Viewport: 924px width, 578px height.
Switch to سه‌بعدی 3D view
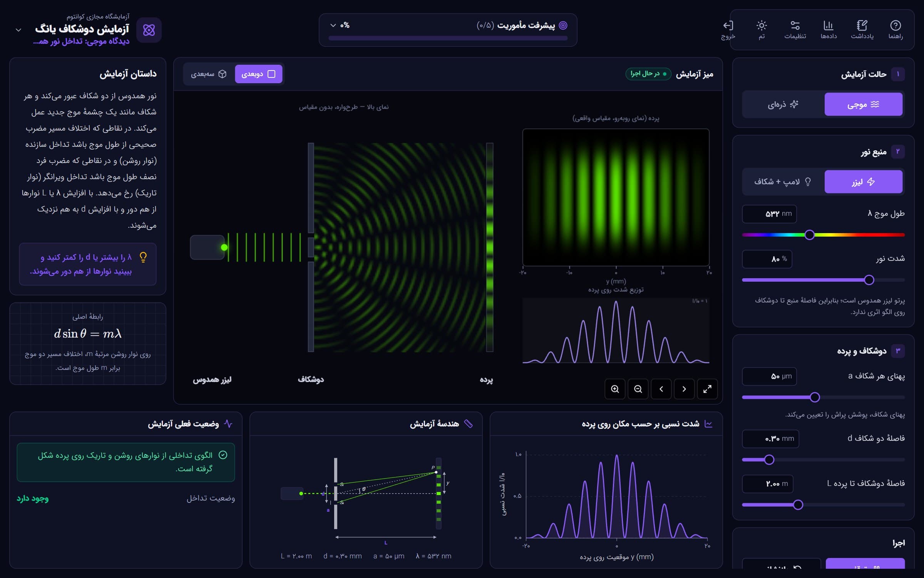click(209, 74)
